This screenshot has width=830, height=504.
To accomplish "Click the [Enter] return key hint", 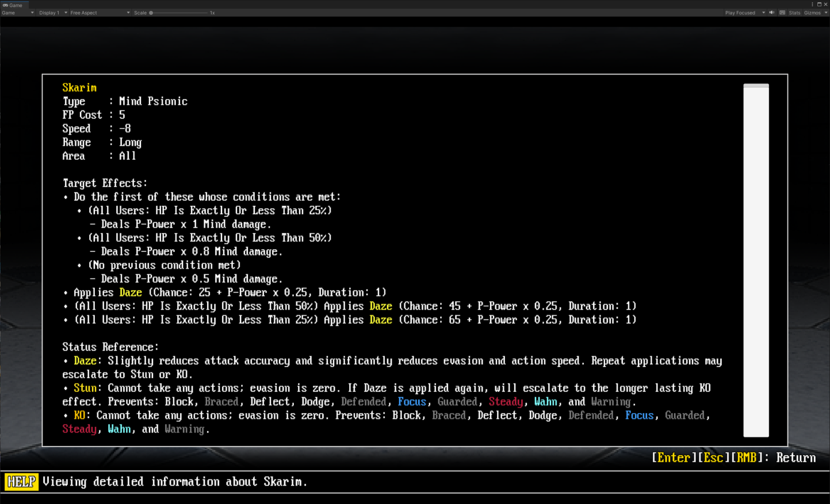I will coord(674,458).
